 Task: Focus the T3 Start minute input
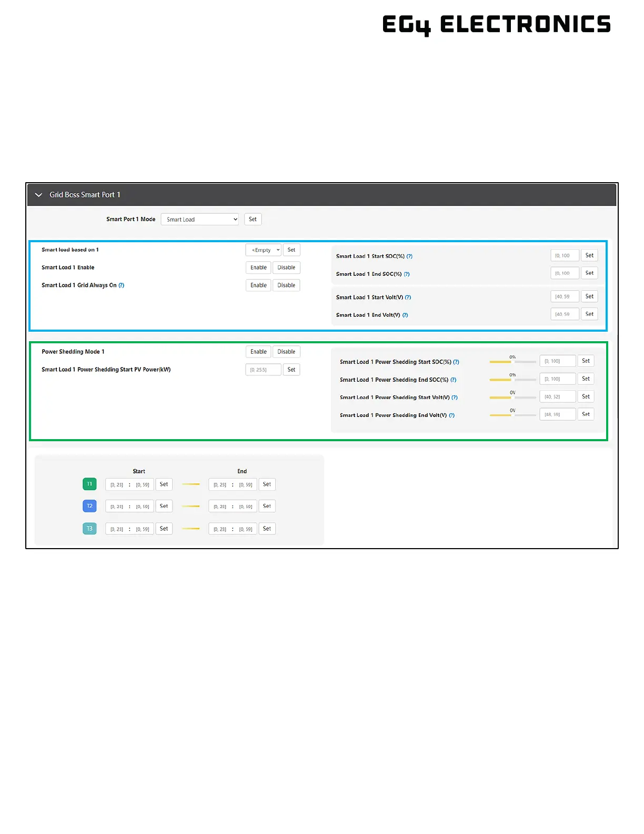[143, 529]
